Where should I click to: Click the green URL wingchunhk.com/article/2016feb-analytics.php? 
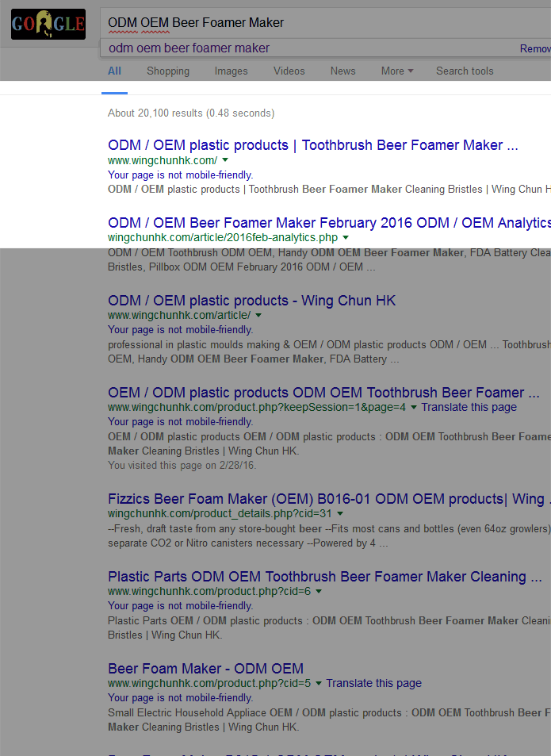point(223,238)
